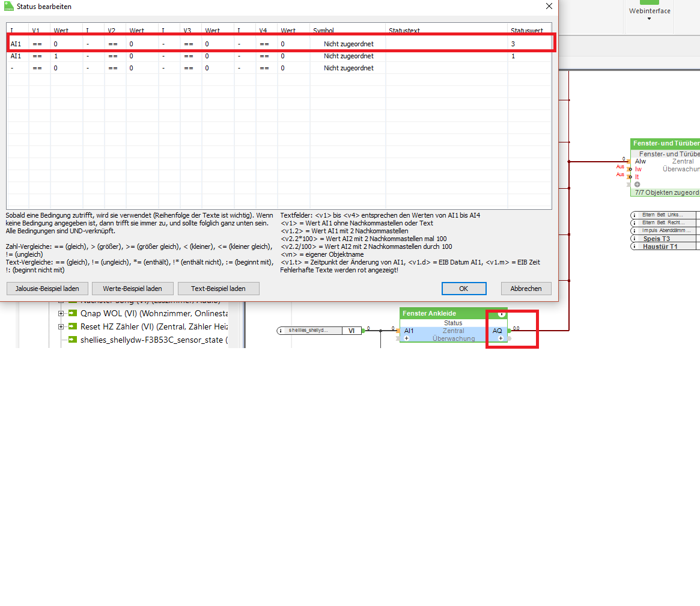Click the AI1 input of Fenster Ankleide
The height and width of the screenshot is (606, 700).
[x=409, y=331]
